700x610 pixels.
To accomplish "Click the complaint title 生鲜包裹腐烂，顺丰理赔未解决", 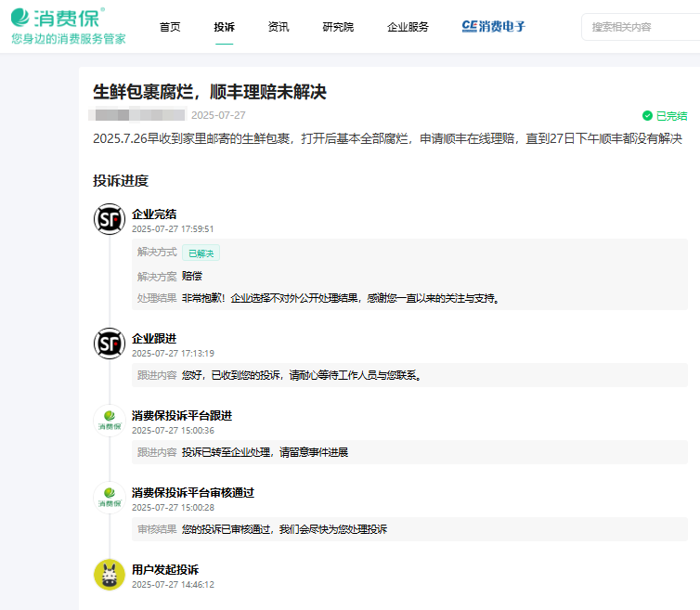I will (x=210, y=92).
